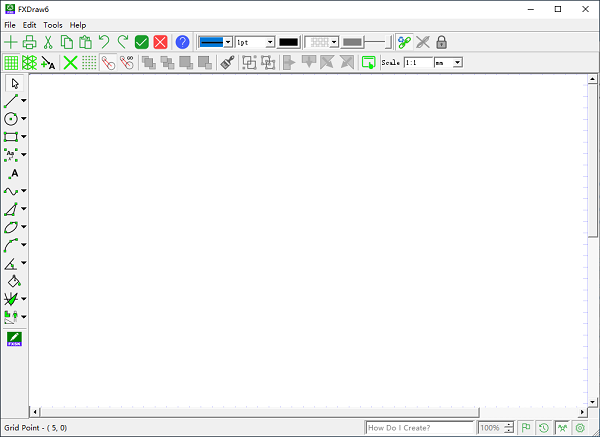Select the circle drawing tool
Viewport: 600px width, 437px height.
(11, 119)
